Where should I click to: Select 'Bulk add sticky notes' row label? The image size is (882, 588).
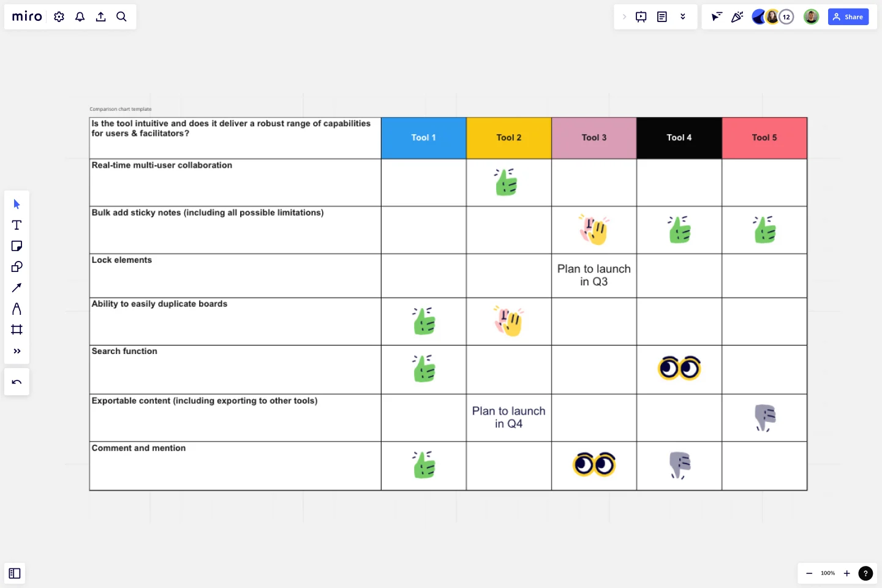pyautogui.click(x=207, y=213)
